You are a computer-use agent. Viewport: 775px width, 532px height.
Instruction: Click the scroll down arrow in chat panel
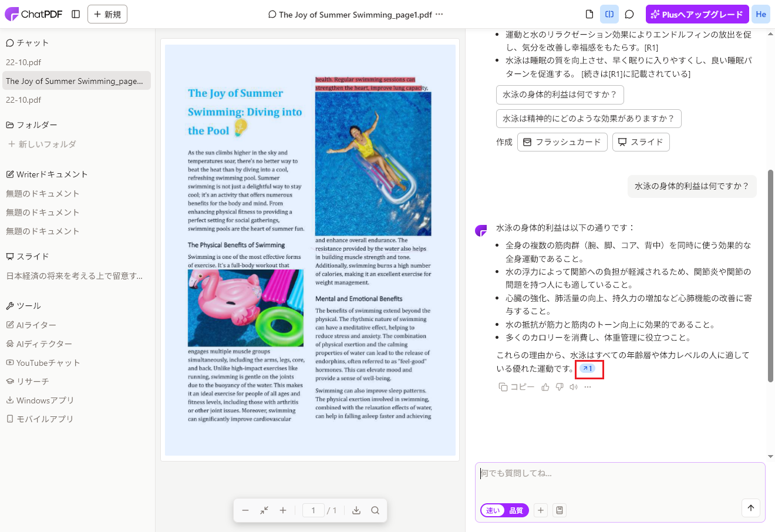770,456
